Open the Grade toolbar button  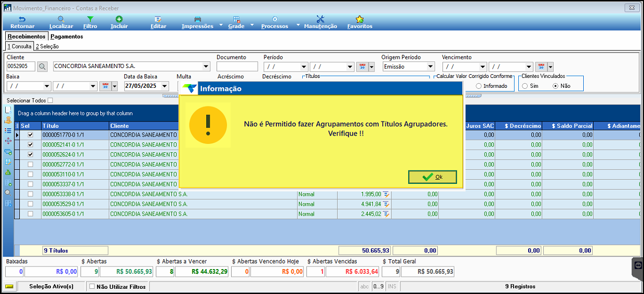pyautogui.click(x=236, y=22)
